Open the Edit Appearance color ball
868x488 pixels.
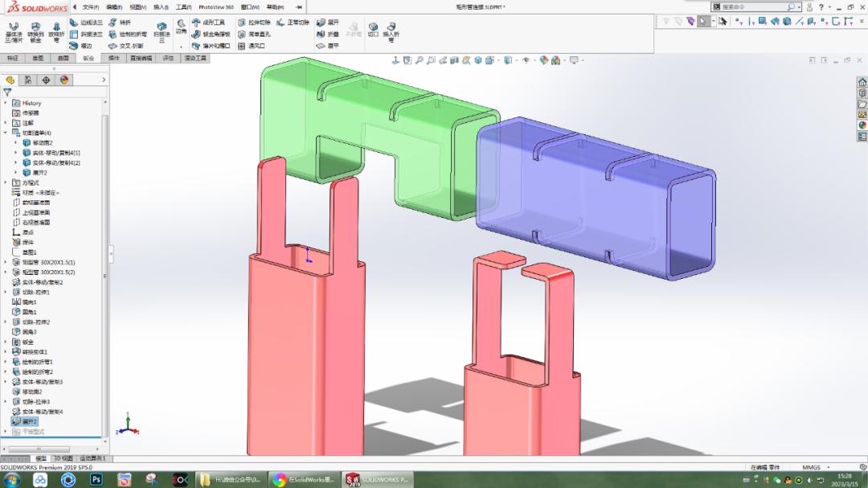click(x=542, y=59)
